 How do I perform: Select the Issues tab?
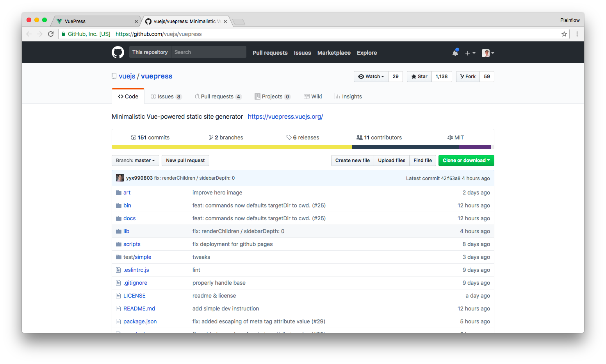(x=166, y=96)
